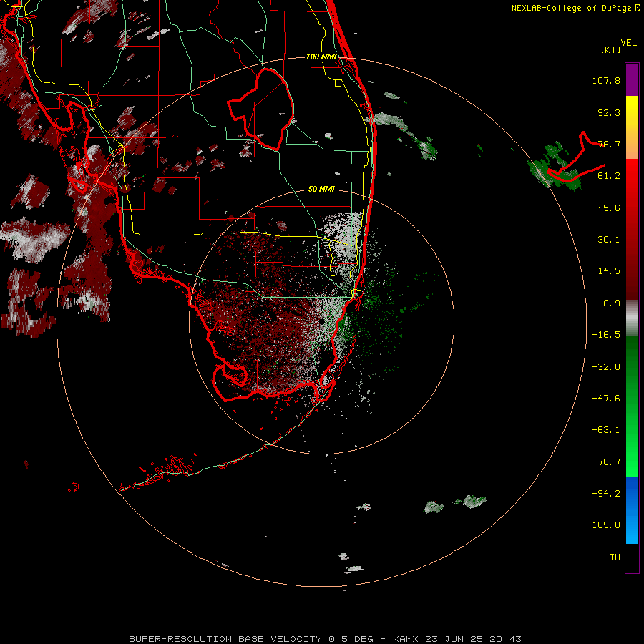Pick the gray near-zero segment of color bar
Image resolution: width=644 pixels, height=644 pixels.
(x=632, y=318)
